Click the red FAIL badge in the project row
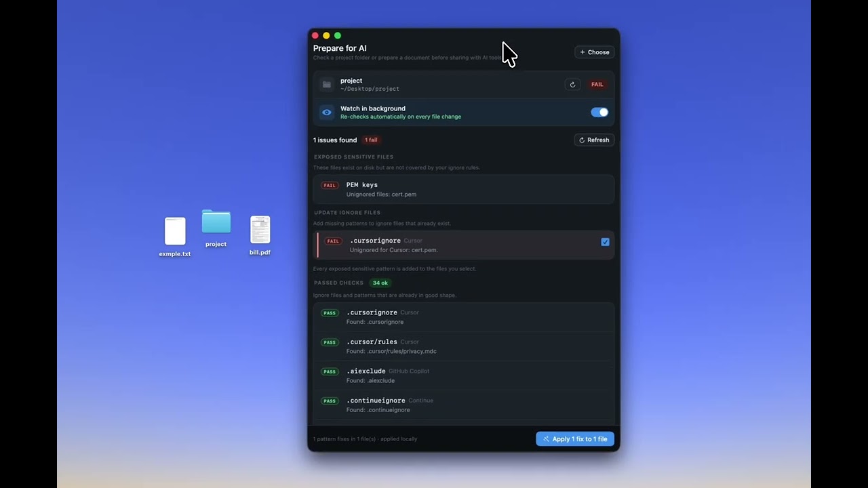The height and width of the screenshot is (488, 868). tap(597, 85)
